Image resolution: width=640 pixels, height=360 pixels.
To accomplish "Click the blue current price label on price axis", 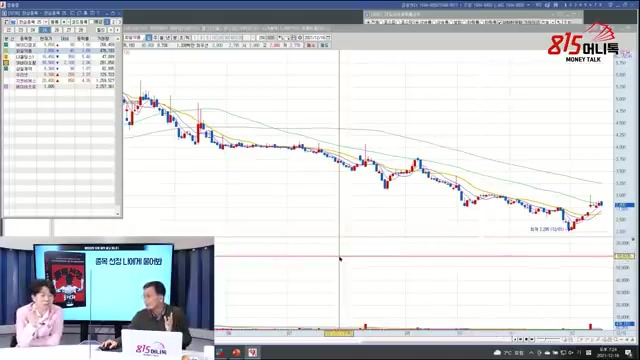I will click(x=624, y=205).
